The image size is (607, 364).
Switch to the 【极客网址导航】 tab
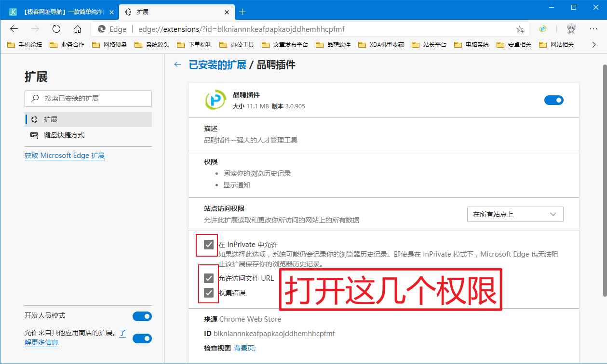(x=58, y=12)
